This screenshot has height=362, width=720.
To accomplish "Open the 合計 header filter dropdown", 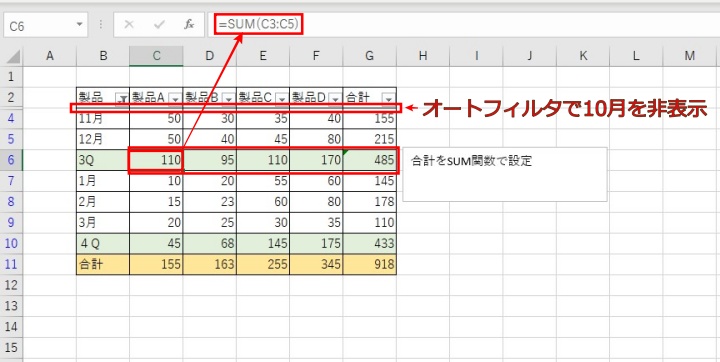I will click(388, 99).
